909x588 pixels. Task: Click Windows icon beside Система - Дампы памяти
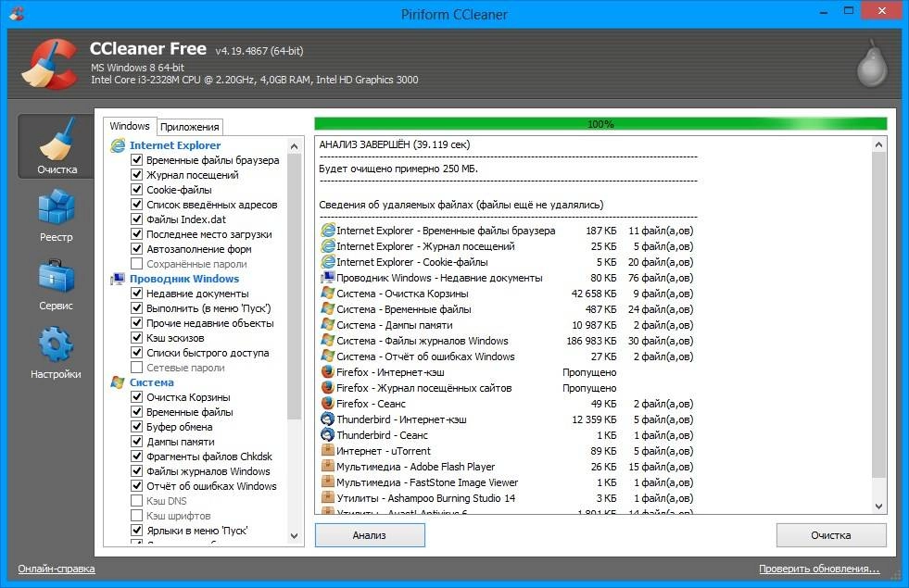point(328,324)
